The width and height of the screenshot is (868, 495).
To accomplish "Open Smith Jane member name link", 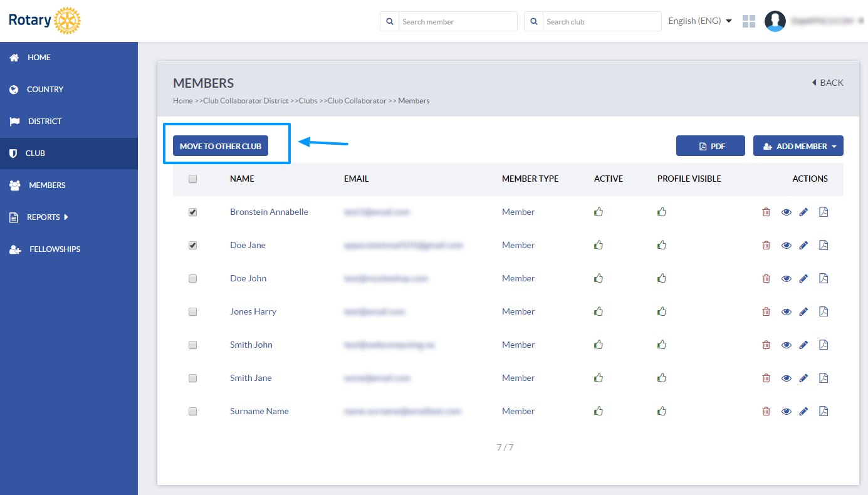I will (x=251, y=378).
